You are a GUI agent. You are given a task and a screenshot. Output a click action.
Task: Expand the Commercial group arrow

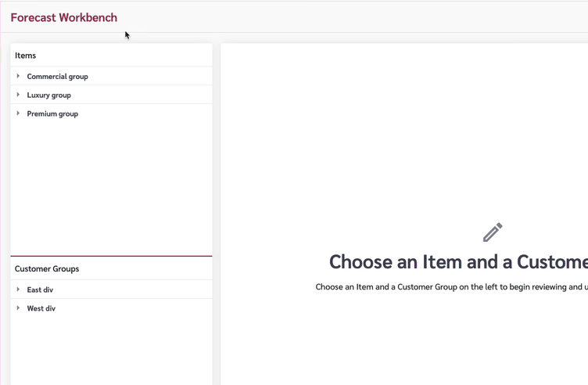coord(18,76)
